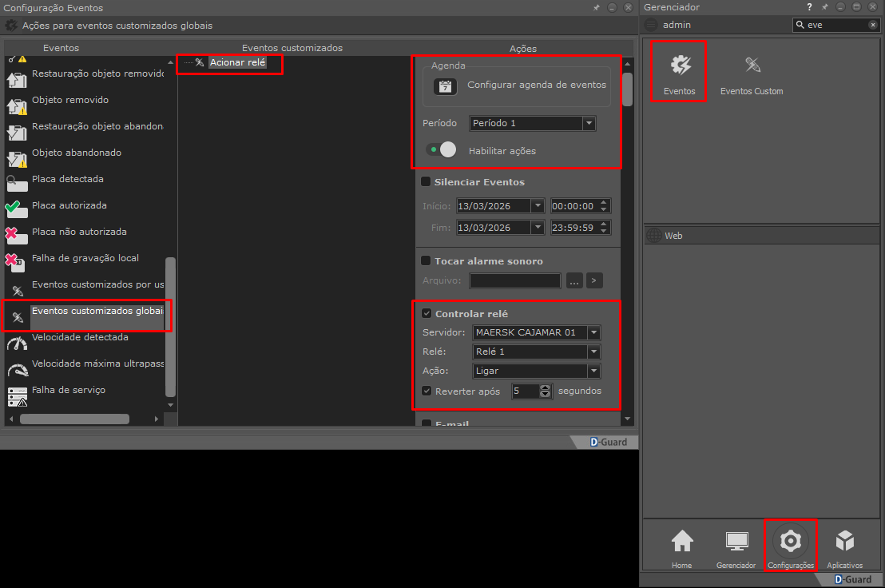Click the browse button for Arquivo
This screenshot has width=885, height=588.
(x=573, y=280)
